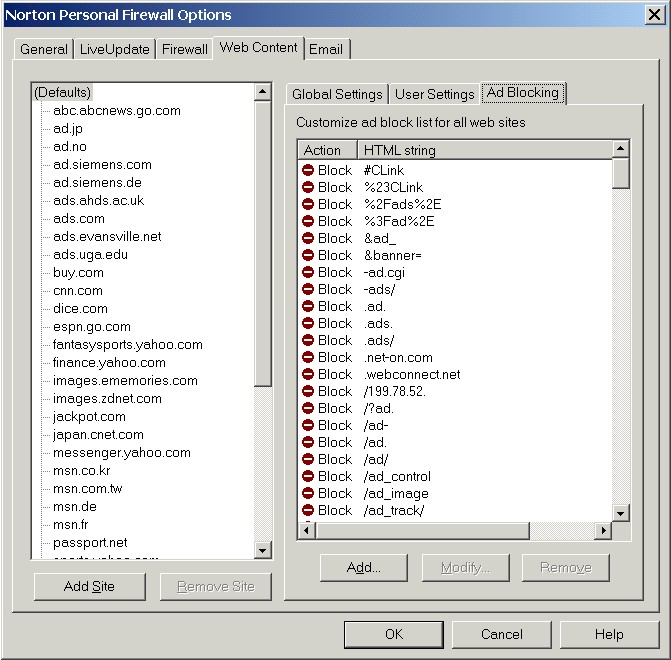Select cnn.com in the site tree

(78, 290)
